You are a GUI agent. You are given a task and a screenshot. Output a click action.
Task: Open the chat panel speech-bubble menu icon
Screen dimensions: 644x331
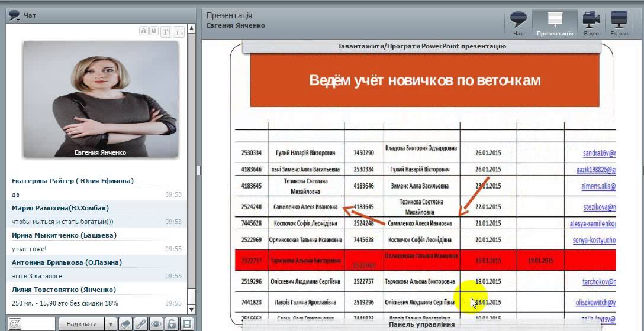point(14,15)
